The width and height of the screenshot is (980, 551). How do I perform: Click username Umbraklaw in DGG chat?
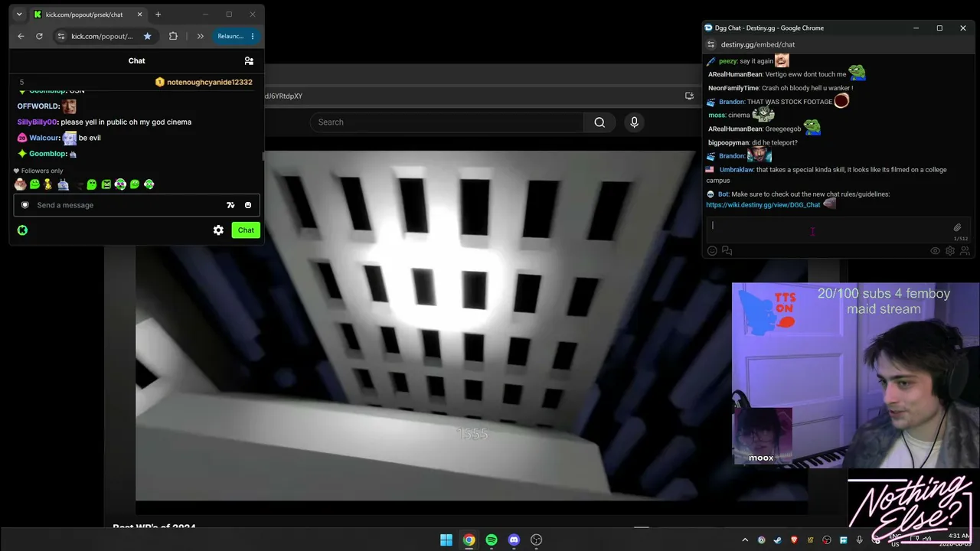click(x=736, y=170)
